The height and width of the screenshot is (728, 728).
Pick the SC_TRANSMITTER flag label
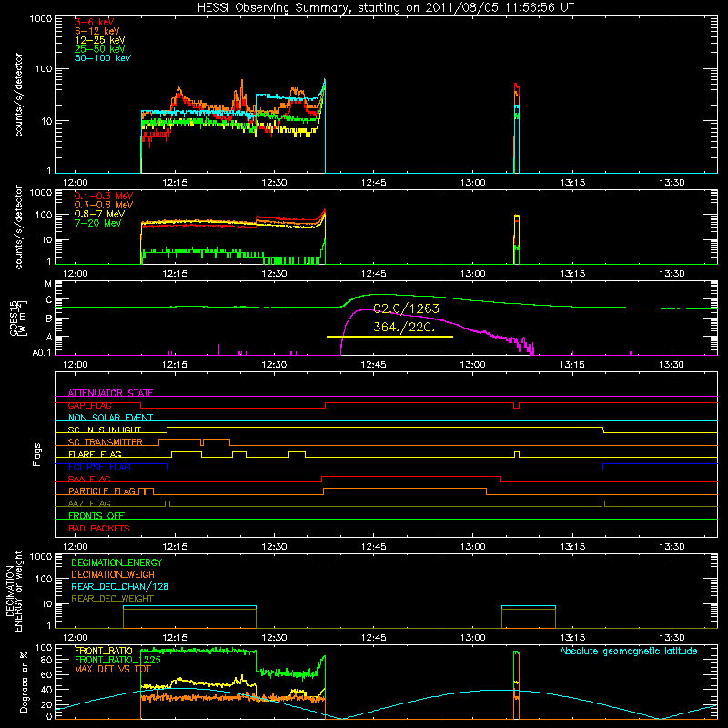pos(106,442)
